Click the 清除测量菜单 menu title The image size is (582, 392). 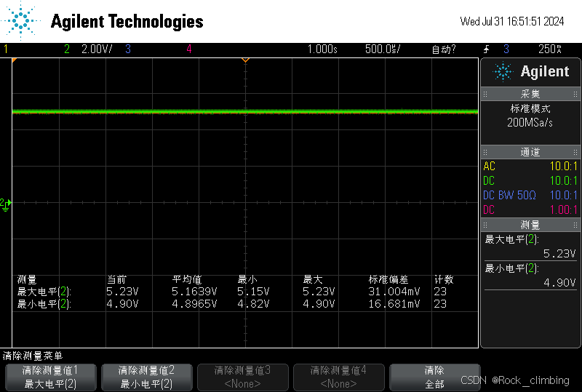click(x=33, y=356)
